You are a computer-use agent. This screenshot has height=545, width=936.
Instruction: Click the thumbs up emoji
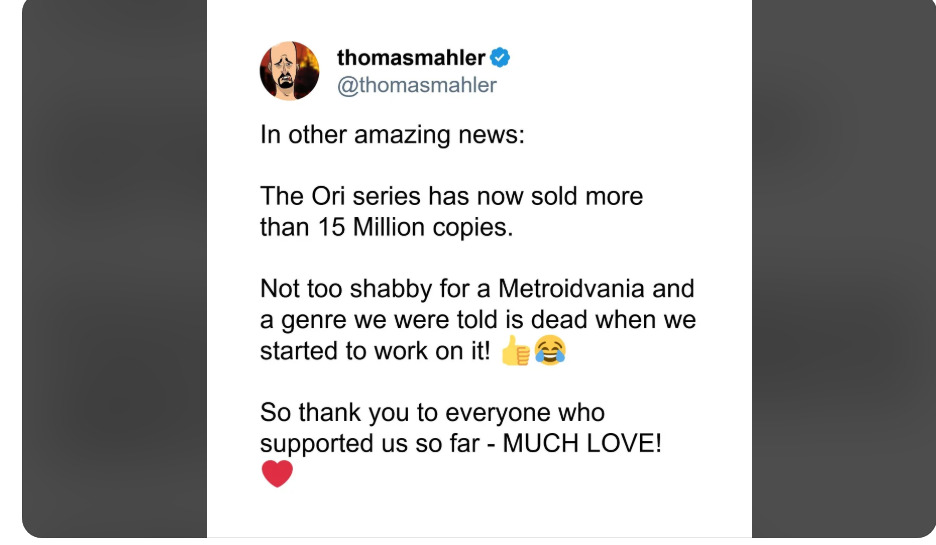click(515, 350)
